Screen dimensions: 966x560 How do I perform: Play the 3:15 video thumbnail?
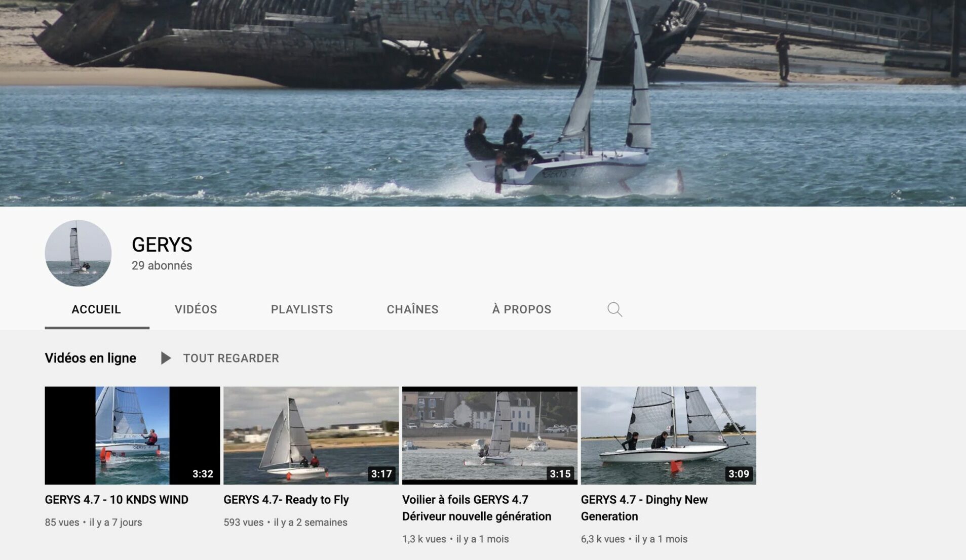click(x=490, y=435)
